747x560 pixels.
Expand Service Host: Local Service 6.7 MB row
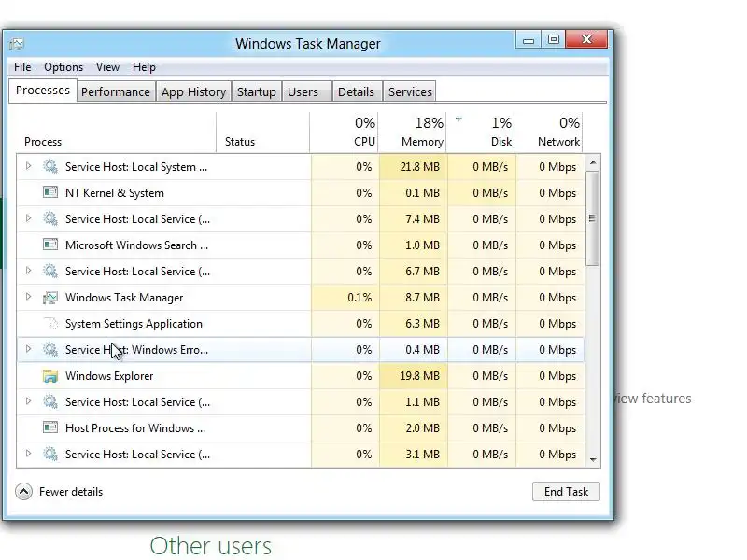click(29, 271)
